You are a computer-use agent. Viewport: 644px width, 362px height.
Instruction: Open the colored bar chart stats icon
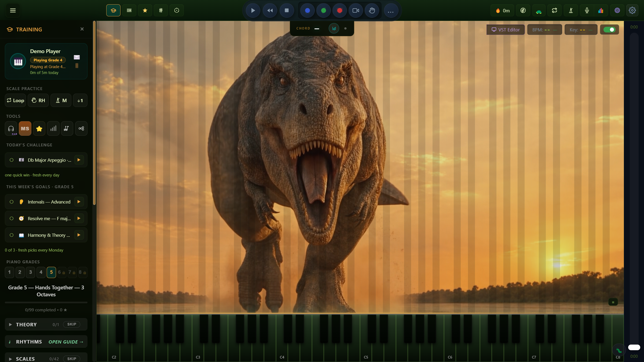tap(601, 10)
